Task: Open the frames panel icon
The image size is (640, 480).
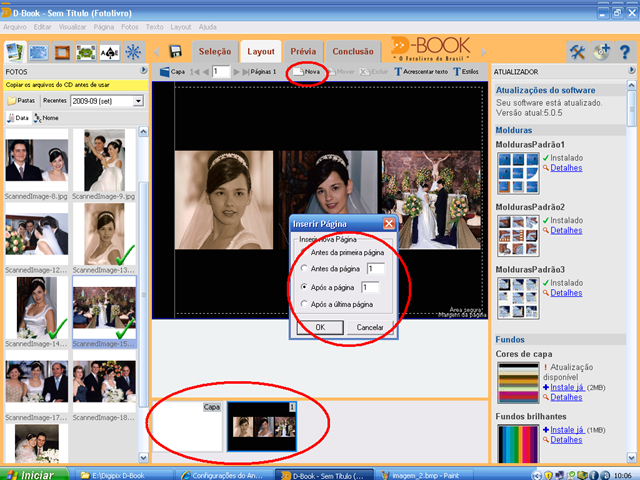Action: pyautogui.click(x=62, y=52)
